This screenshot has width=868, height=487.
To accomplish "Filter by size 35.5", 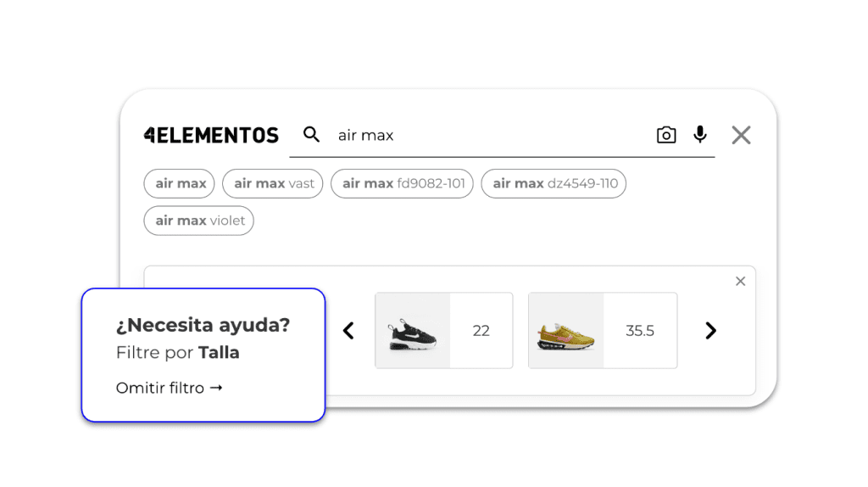I will 639,331.
